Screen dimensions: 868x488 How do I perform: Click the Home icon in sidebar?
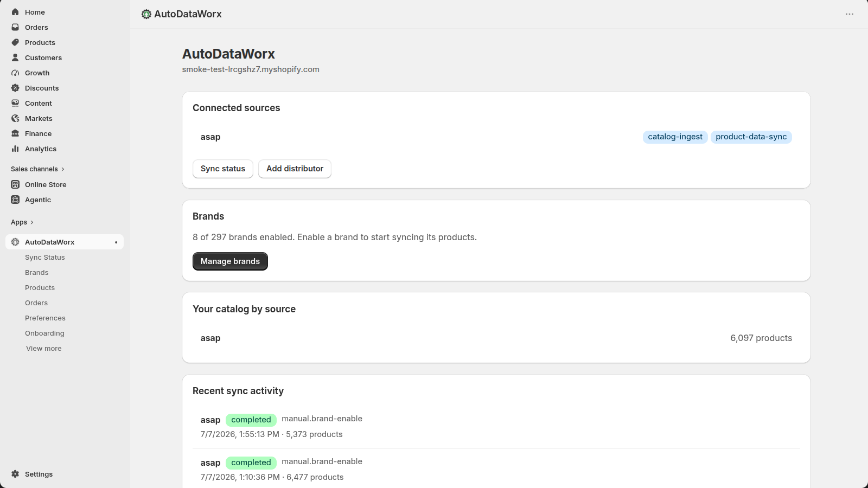[15, 12]
